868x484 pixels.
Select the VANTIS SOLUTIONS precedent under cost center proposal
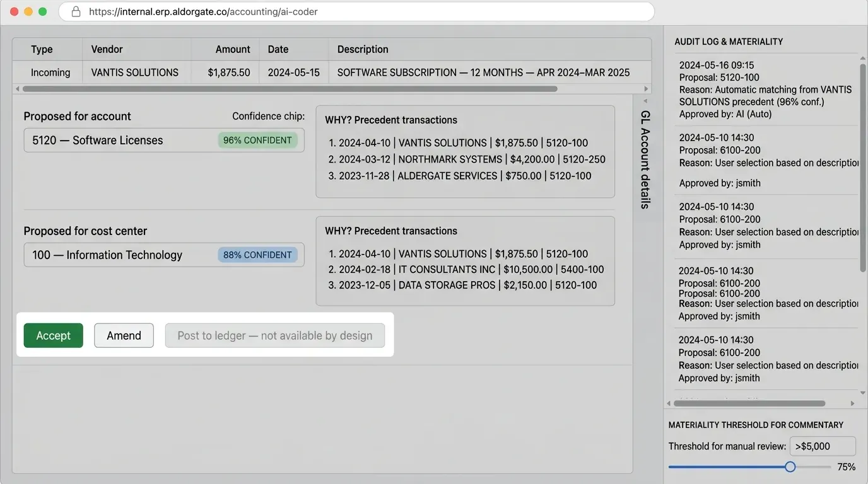[458, 254]
